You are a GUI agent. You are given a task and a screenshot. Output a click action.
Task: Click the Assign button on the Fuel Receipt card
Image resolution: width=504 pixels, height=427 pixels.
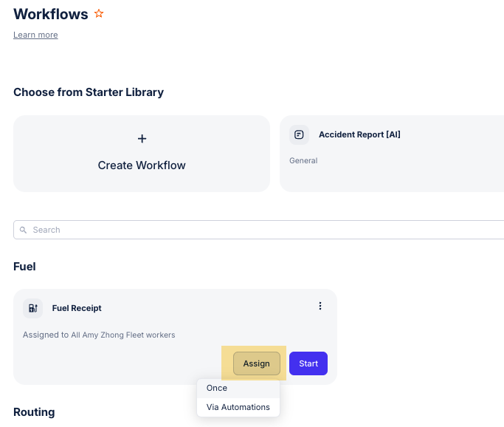tap(257, 363)
